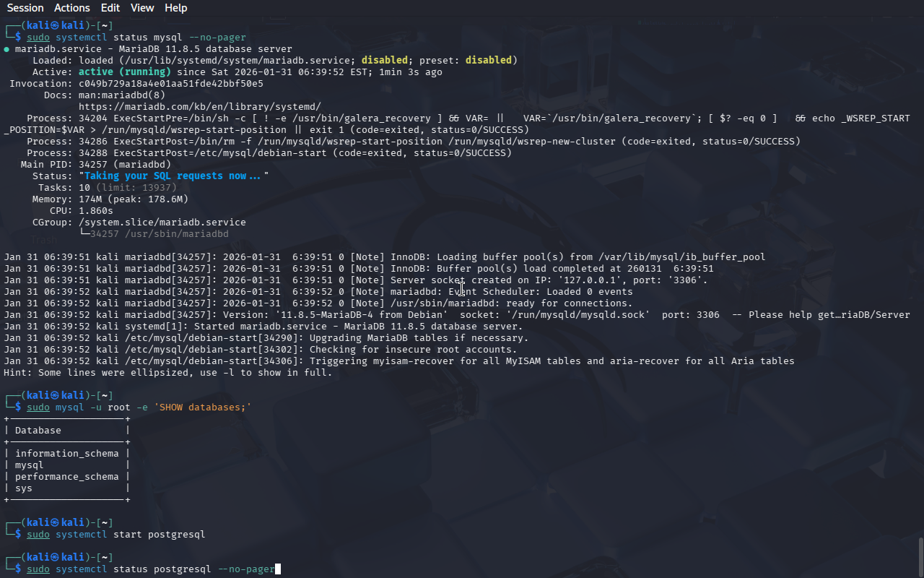The width and height of the screenshot is (924, 578).
Task: Open the View menu
Action: (142, 8)
